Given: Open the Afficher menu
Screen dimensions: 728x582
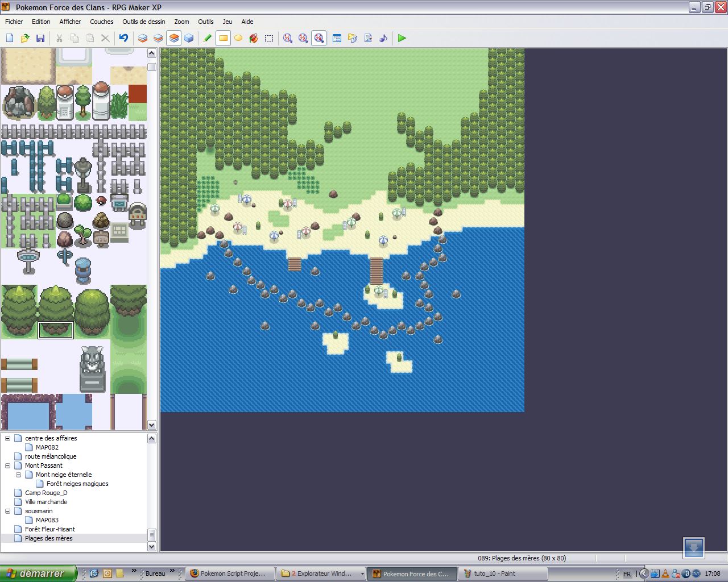Looking at the screenshot, I should coord(70,22).
